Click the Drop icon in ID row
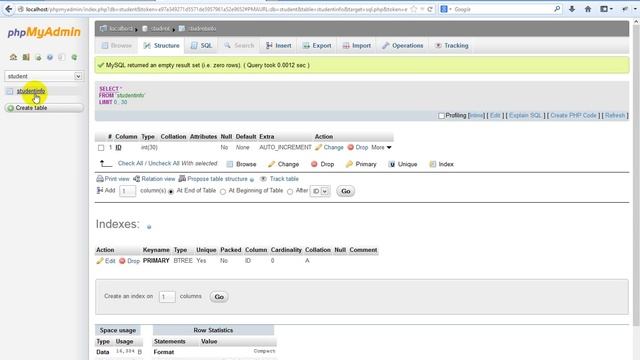This screenshot has width=640, height=360. point(351,147)
